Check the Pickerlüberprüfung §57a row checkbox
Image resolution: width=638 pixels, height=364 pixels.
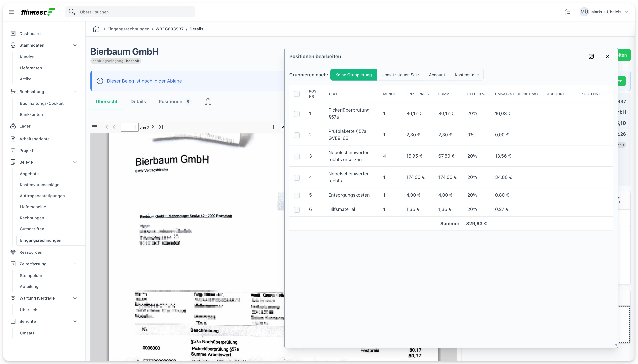297,114
